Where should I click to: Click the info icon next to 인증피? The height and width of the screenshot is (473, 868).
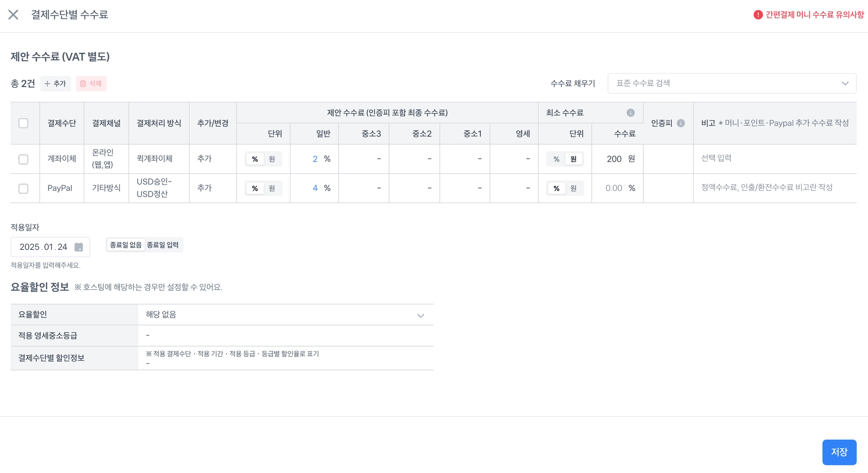(x=681, y=123)
